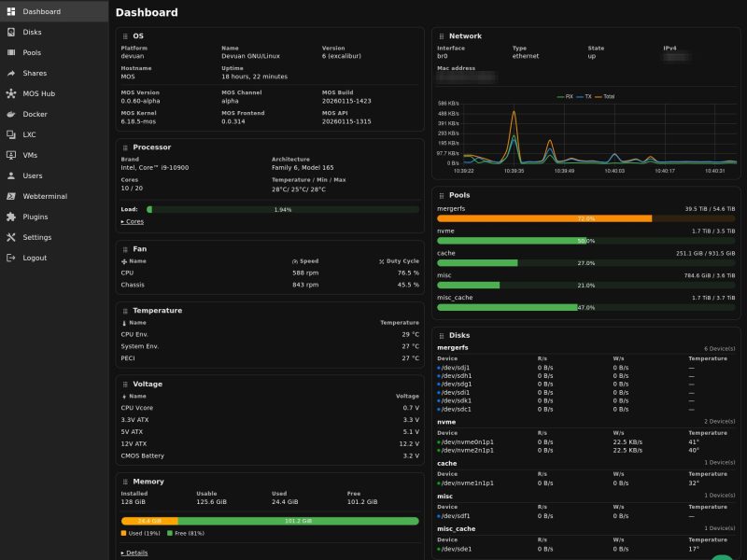747x560 pixels.
Task: Toggle the RX series in chart legend
Action: click(565, 96)
